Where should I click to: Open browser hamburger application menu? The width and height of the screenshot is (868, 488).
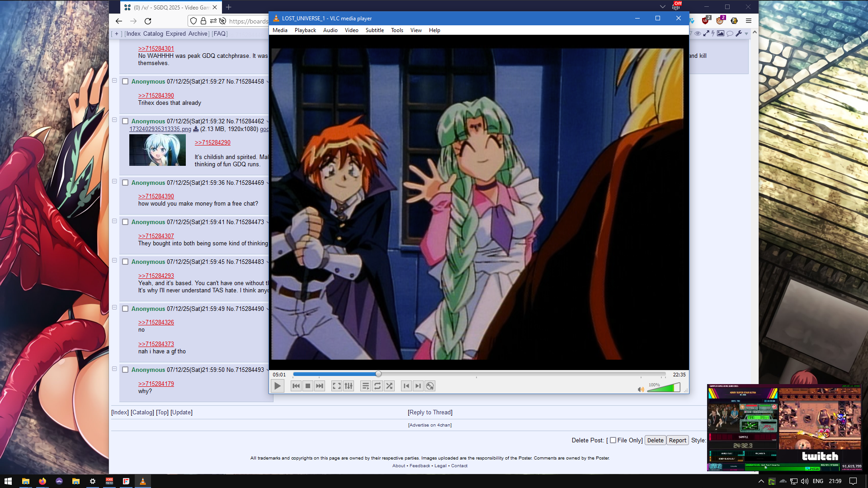pyautogui.click(x=749, y=21)
